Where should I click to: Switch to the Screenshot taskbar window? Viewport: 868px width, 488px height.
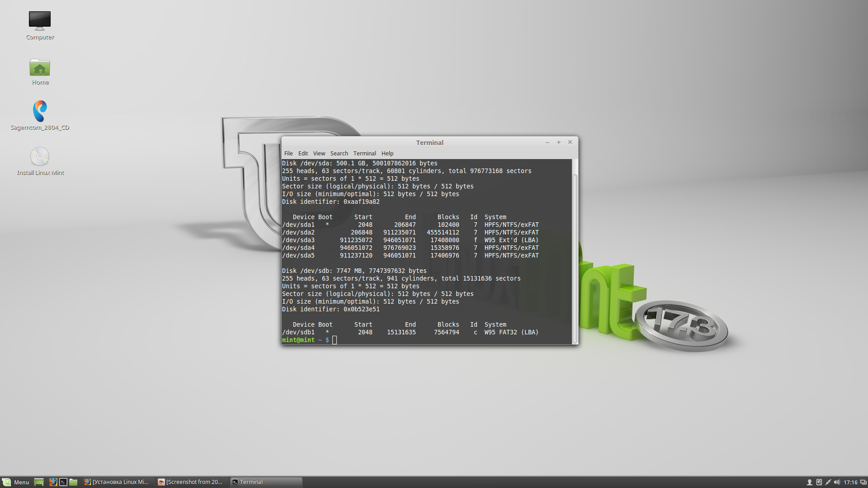point(190,482)
